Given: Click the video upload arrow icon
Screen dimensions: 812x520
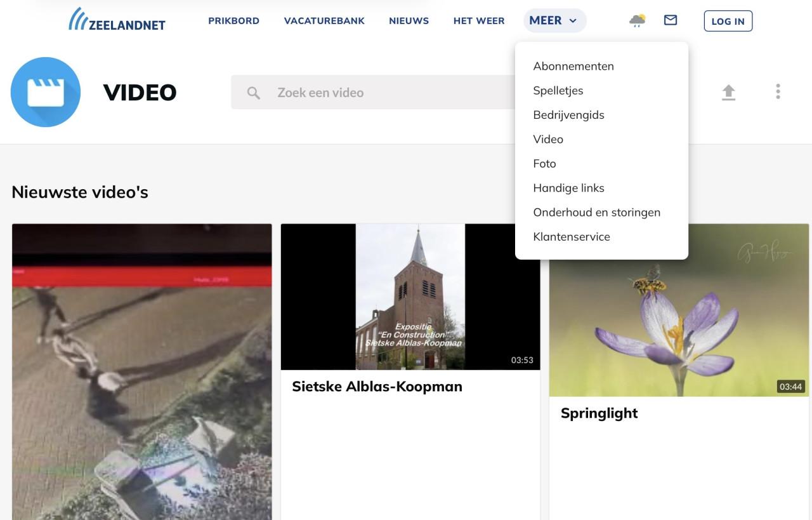Looking at the screenshot, I should pyautogui.click(x=728, y=92).
